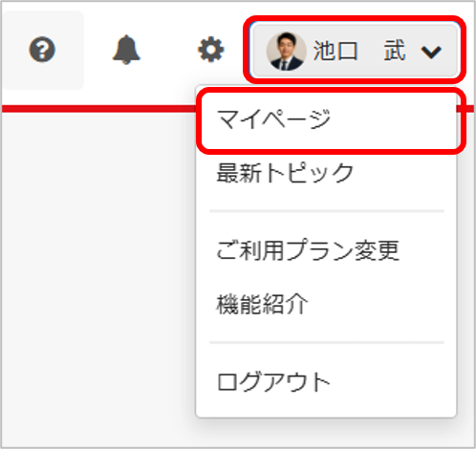
Task: Click the user profile avatar photo
Action: click(x=286, y=51)
